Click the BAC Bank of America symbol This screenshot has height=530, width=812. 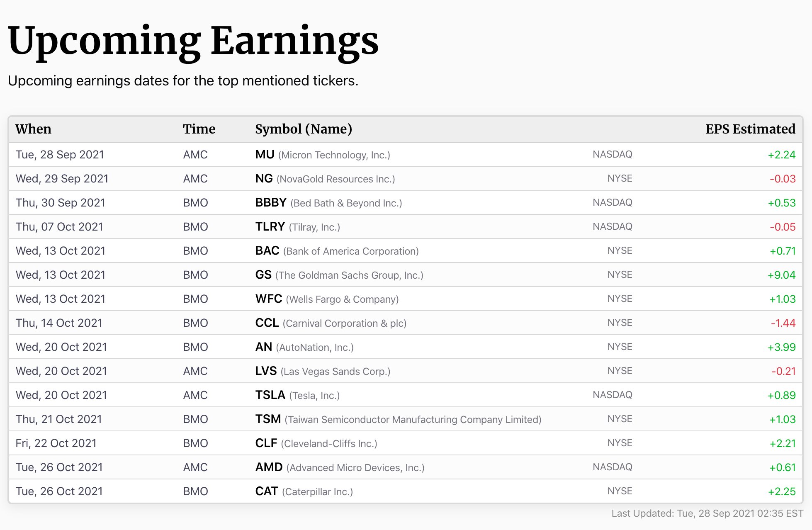click(x=267, y=251)
